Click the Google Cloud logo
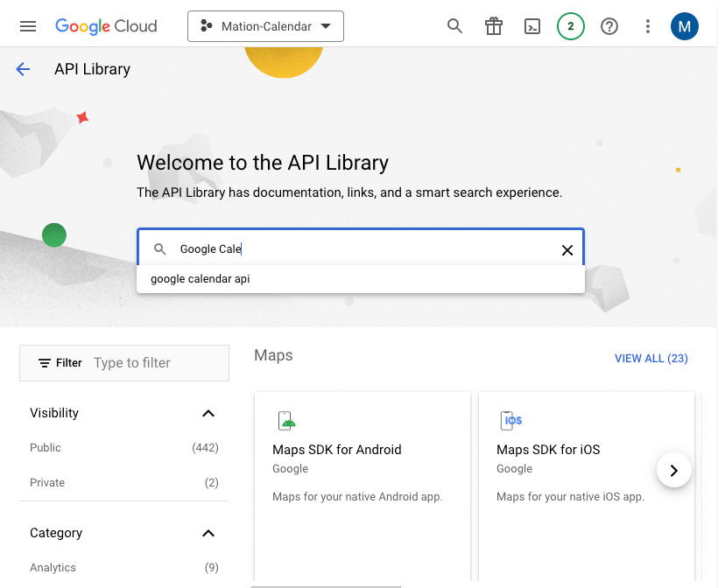 [x=106, y=26]
